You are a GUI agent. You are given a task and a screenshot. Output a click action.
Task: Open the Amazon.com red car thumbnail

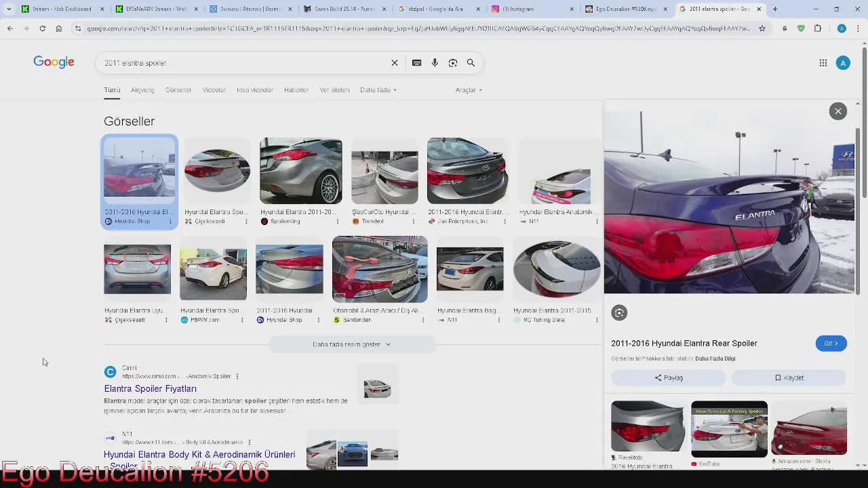click(x=809, y=428)
